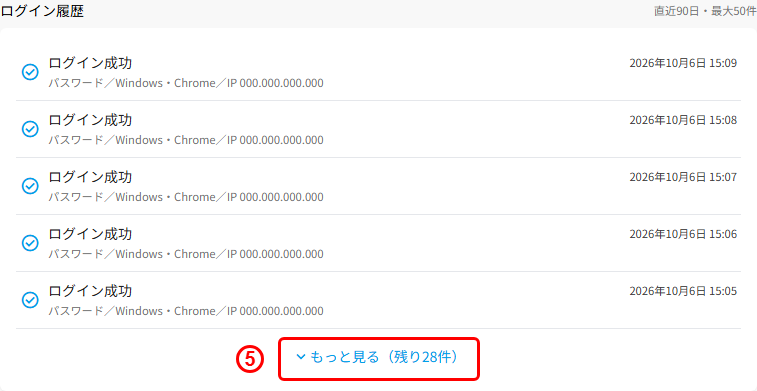
Task: Click the check icon for 15:09 login
Action: click(x=30, y=72)
